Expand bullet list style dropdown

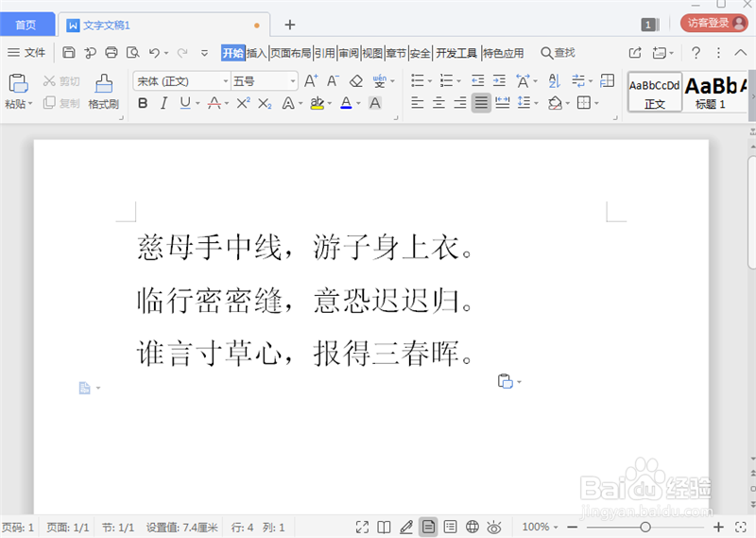(430, 81)
